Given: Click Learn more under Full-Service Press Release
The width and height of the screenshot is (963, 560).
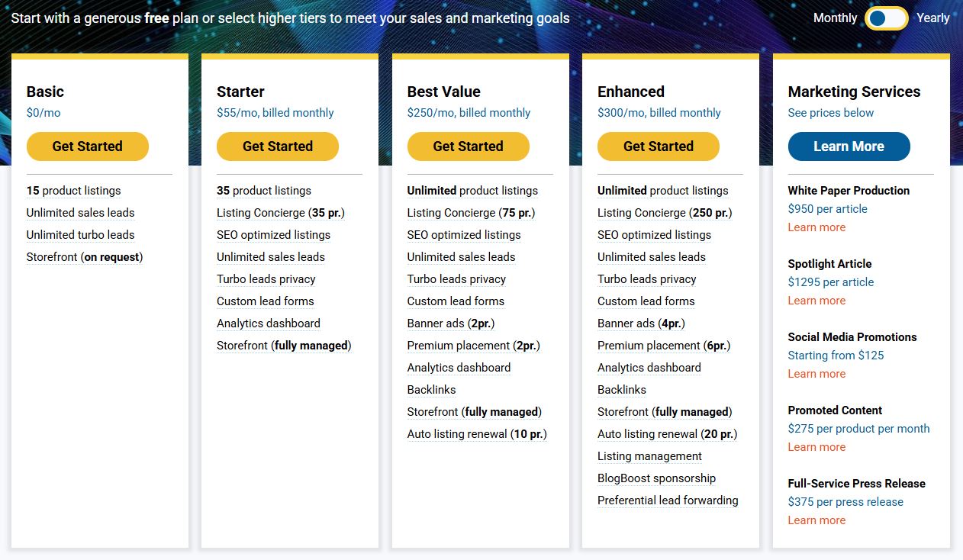Looking at the screenshot, I should [816, 520].
